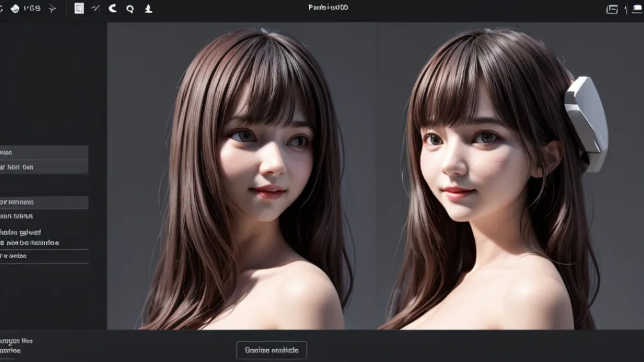Click the panel layout icon at top right

point(612,9)
